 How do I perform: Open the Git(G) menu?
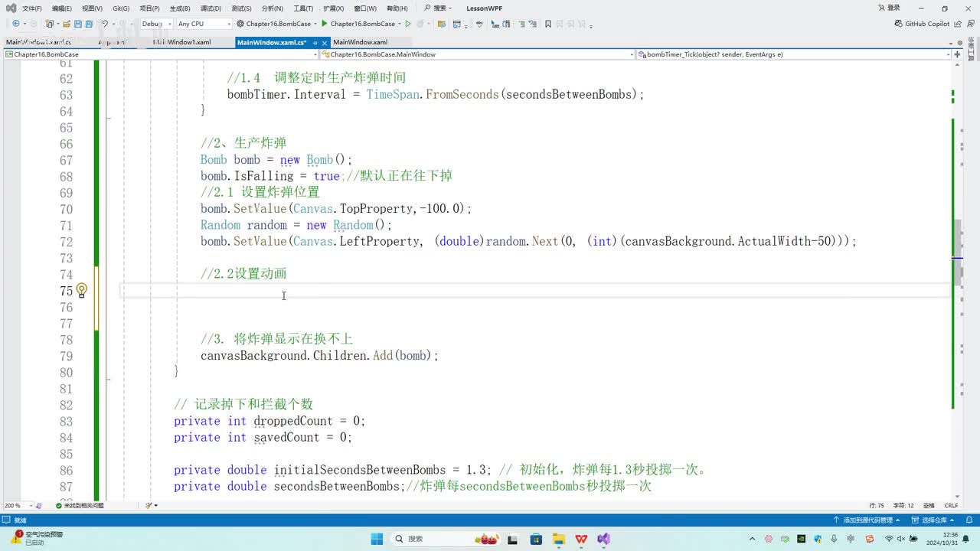point(121,8)
